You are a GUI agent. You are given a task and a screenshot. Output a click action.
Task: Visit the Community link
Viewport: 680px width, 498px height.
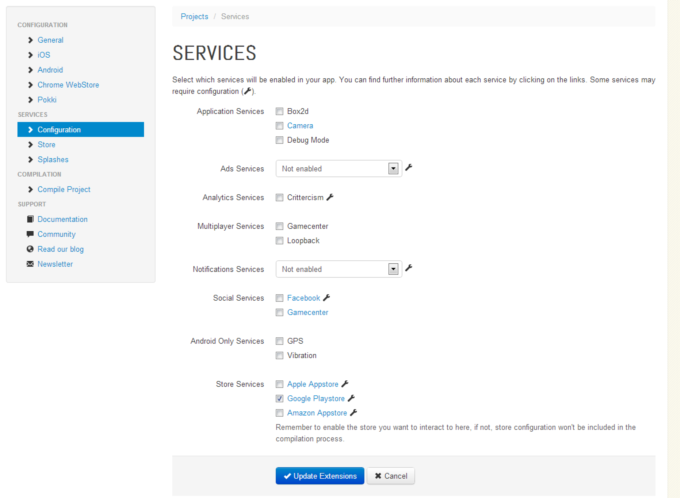[56, 234]
